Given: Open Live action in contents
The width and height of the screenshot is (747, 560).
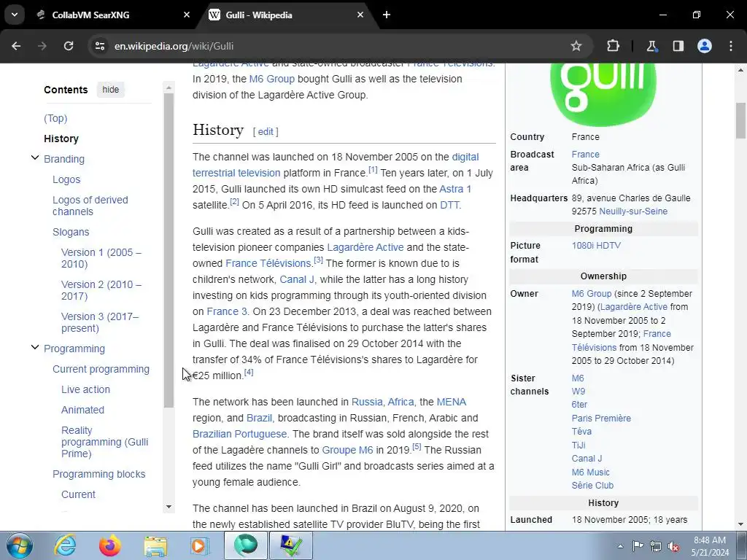Looking at the screenshot, I should click(85, 389).
